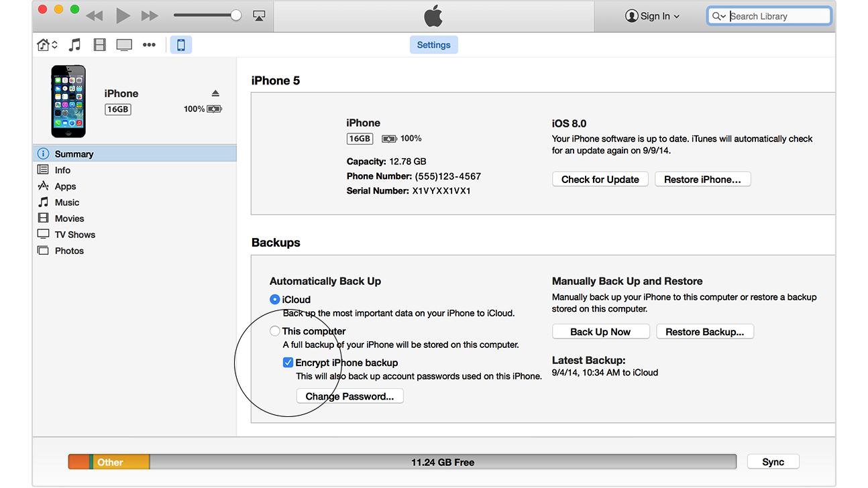Open Apps in the sidebar
Screen dimensions: 868x488
coord(134,186)
